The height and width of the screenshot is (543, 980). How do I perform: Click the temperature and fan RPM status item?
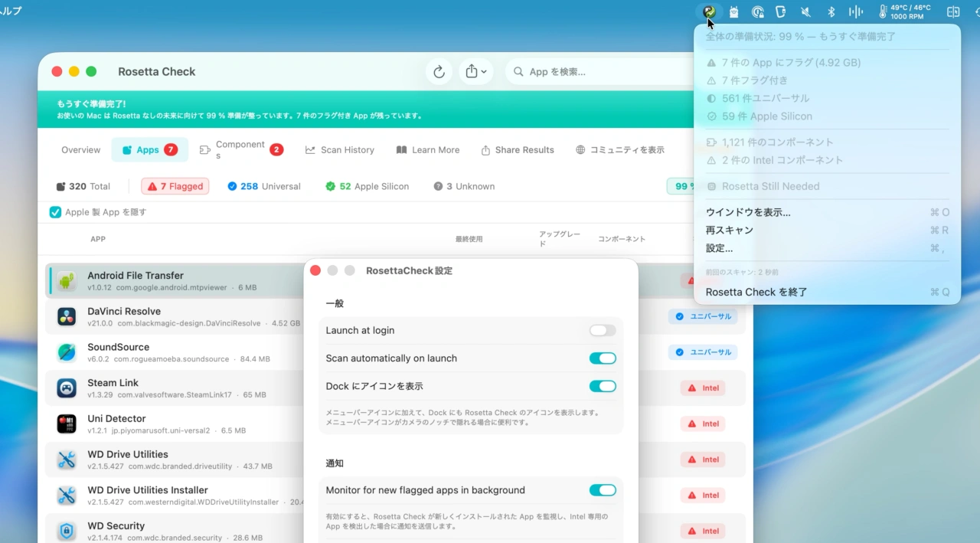tap(904, 11)
